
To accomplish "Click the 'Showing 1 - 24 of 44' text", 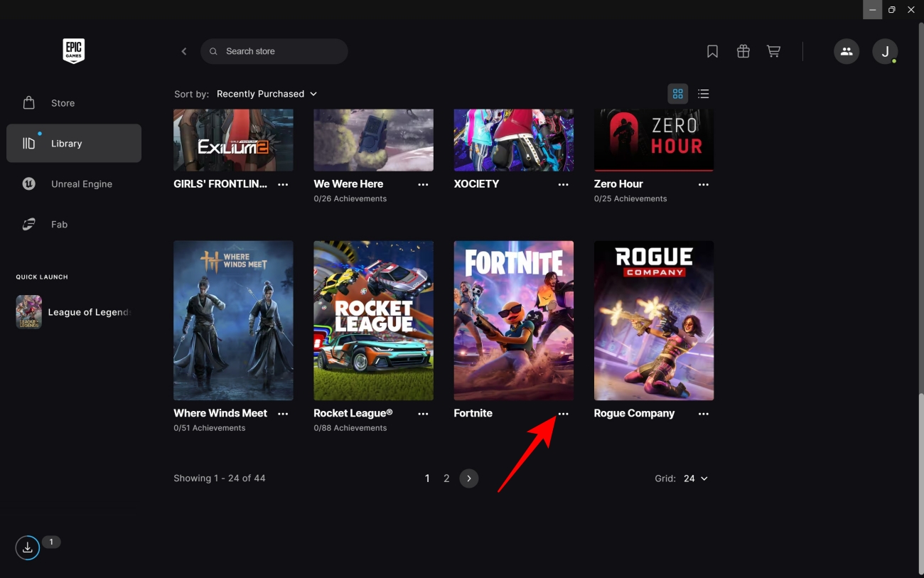I will [220, 478].
